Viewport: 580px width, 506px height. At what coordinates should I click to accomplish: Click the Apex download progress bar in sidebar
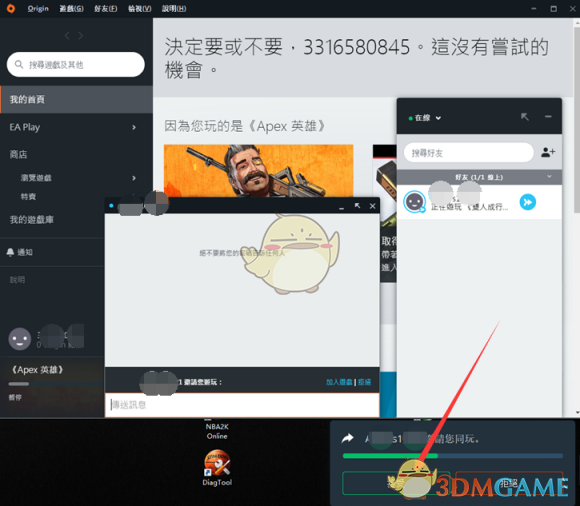click(x=55, y=384)
